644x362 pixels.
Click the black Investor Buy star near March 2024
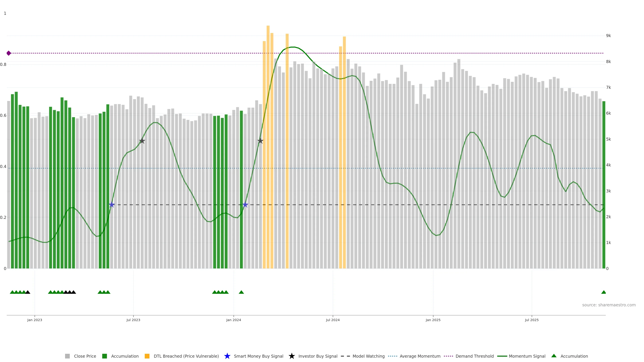pos(260,141)
